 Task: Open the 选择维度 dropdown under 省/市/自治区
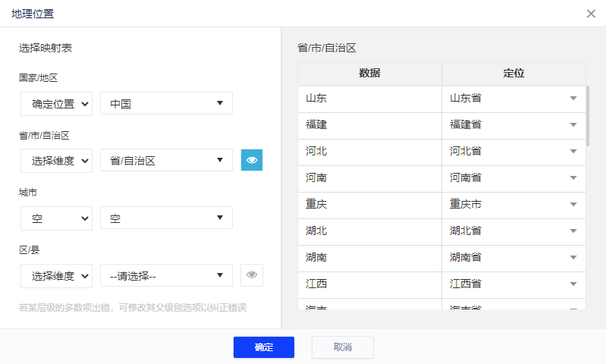coord(56,161)
